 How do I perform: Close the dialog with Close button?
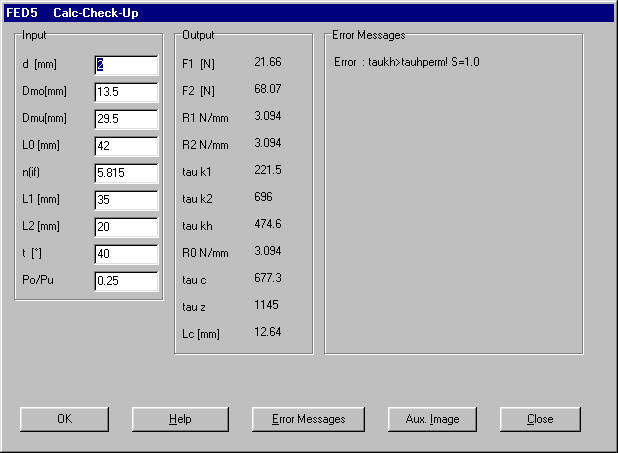pyautogui.click(x=540, y=419)
